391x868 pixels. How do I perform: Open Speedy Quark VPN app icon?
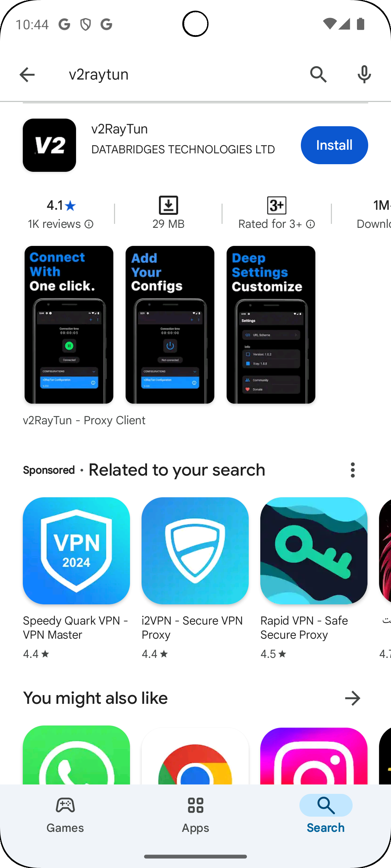click(x=76, y=550)
